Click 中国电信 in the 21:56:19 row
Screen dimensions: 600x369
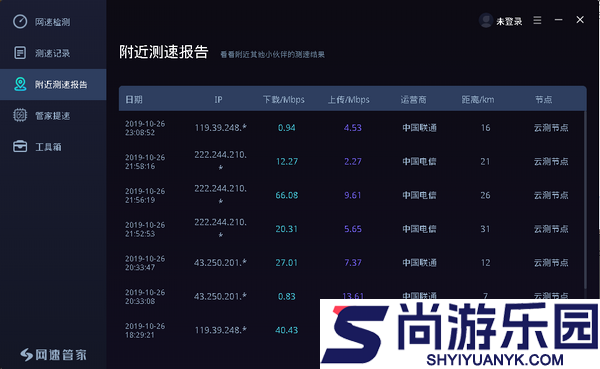click(419, 195)
